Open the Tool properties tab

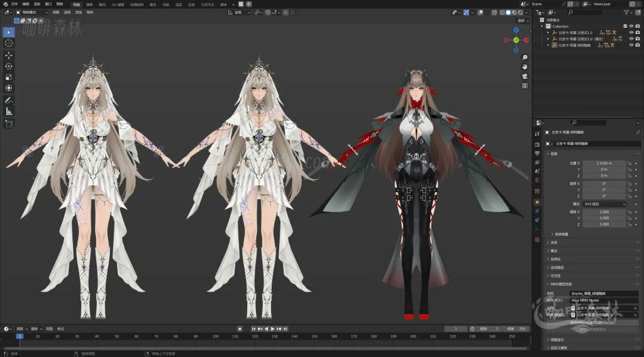pyautogui.click(x=537, y=133)
